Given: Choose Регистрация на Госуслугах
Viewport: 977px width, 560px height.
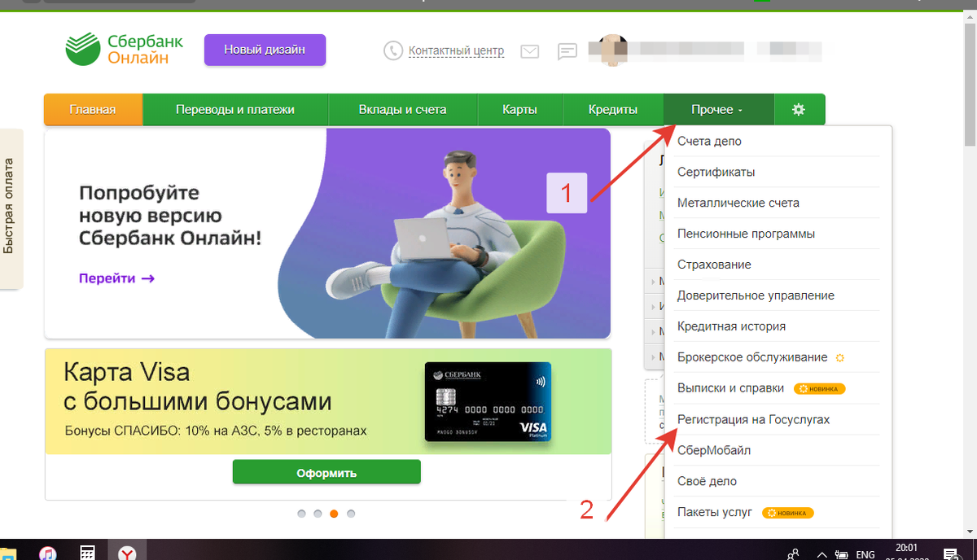Looking at the screenshot, I should click(778, 419).
